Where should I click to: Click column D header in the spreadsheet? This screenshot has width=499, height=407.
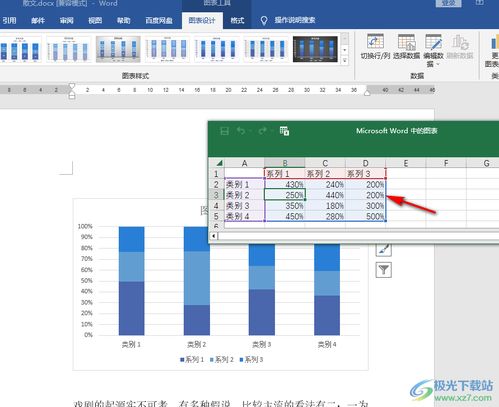tap(365, 163)
